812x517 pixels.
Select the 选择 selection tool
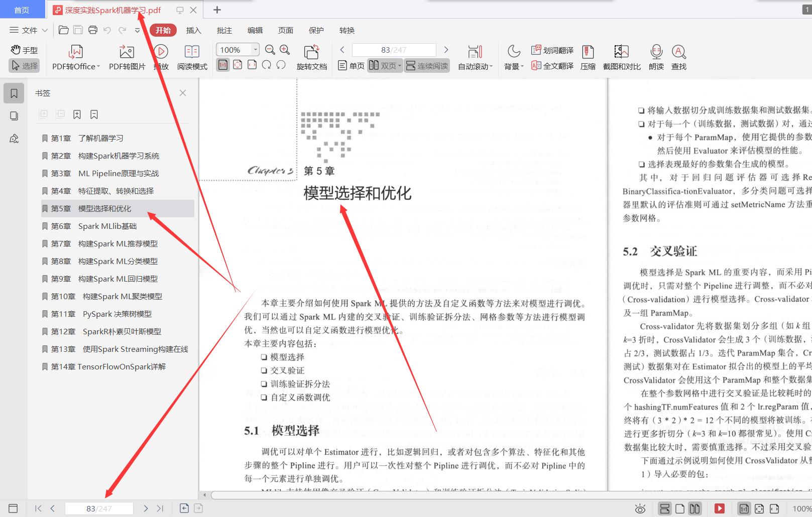24,66
